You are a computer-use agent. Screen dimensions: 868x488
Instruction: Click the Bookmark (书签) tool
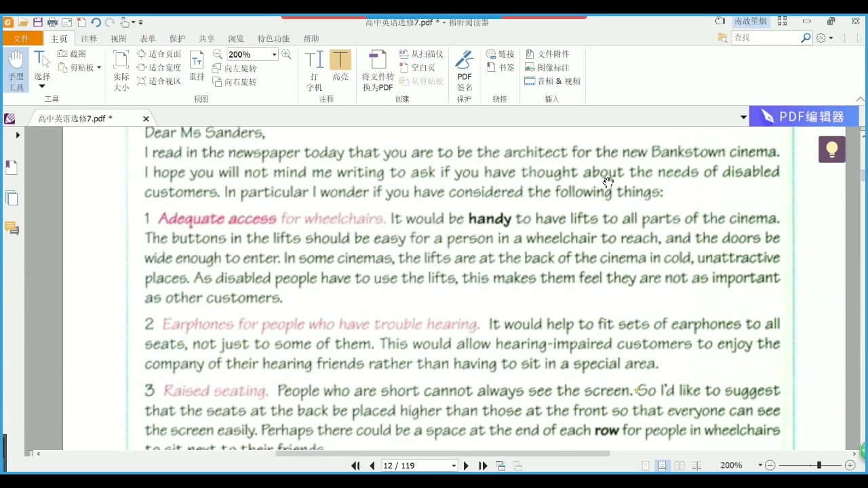coord(500,67)
